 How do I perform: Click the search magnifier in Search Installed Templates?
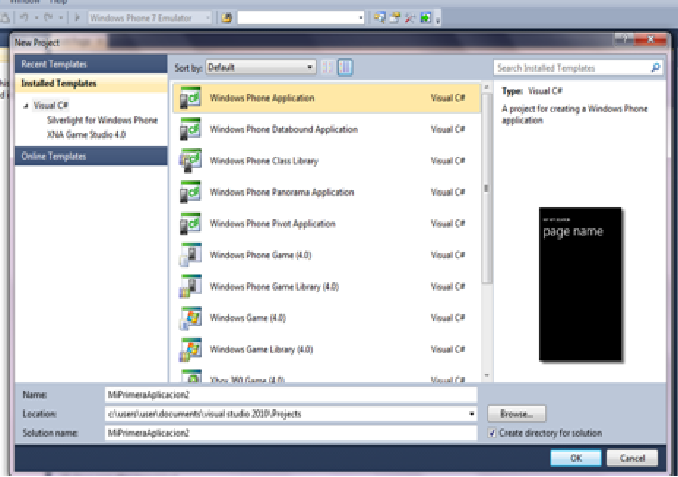[655, 68]
